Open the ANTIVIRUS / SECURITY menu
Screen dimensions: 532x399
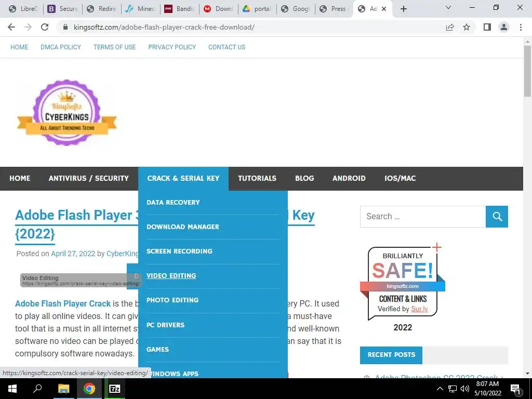88,179
